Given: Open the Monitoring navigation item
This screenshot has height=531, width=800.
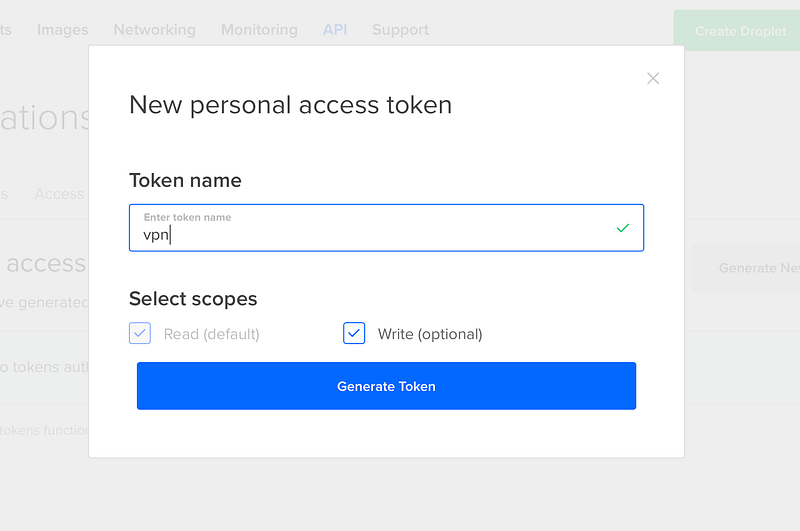Looking at the screenshot, I should [x=259, y=30].
